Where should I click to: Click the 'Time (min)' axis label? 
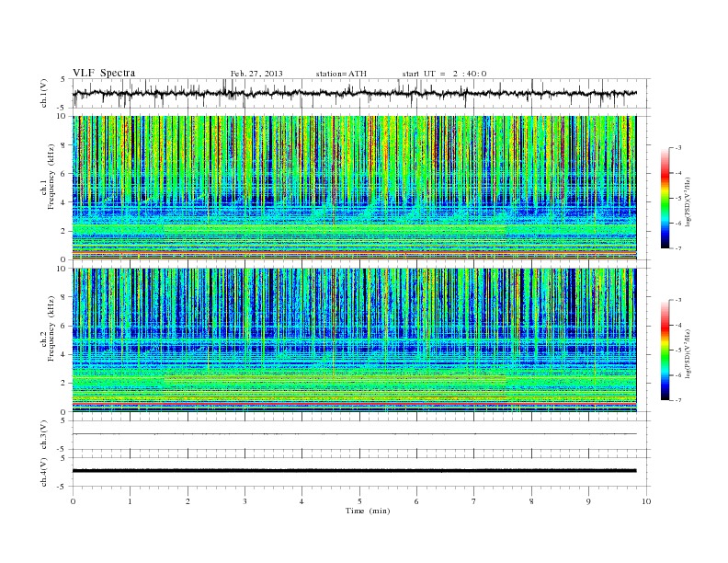(368, 511)
